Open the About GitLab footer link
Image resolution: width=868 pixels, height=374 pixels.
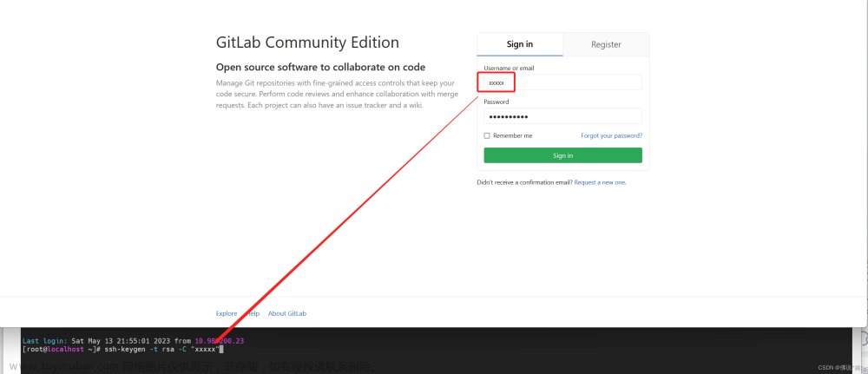coord(287,313)
